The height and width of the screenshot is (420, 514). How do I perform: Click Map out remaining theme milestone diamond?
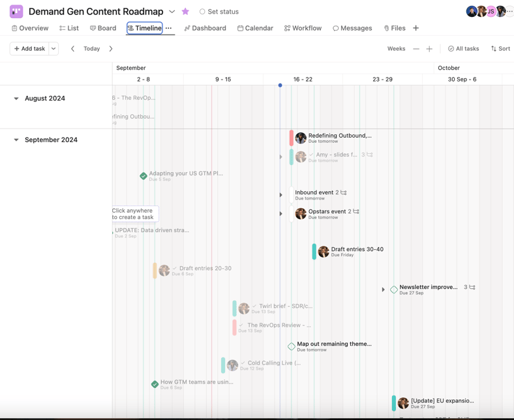point(292,346)
